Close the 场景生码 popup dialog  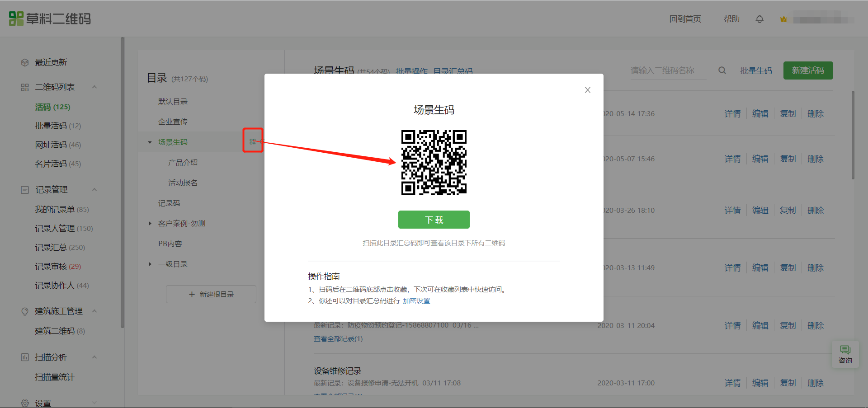pyautogui.click(x=587, y=90)
